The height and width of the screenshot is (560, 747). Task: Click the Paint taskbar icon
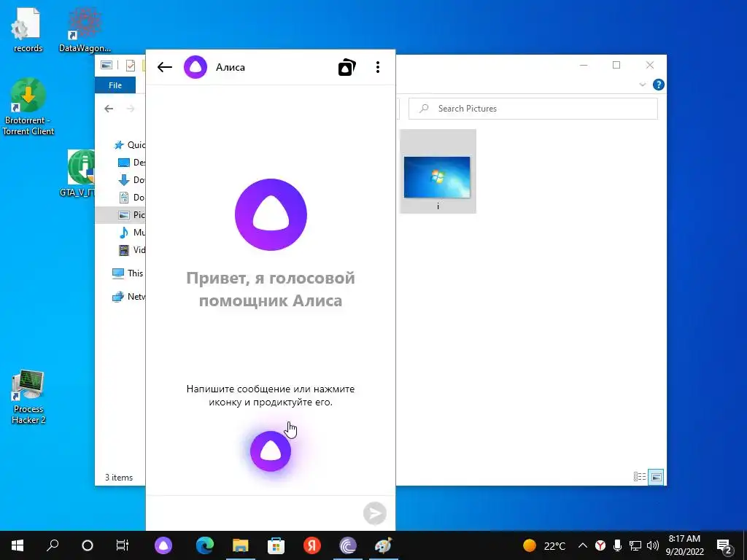tap(383, 545)
